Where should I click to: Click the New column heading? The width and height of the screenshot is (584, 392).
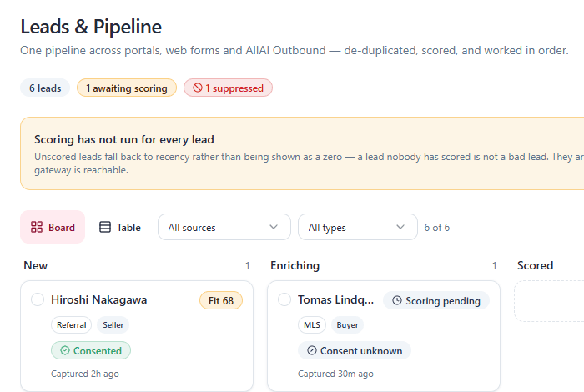pyautogui.click(x=35, y=265)
